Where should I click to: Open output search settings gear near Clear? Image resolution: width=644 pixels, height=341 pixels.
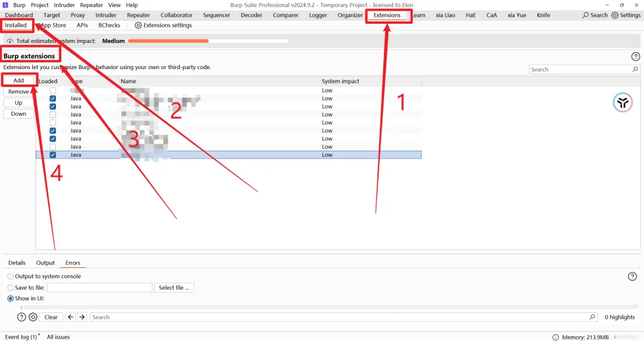33,317
